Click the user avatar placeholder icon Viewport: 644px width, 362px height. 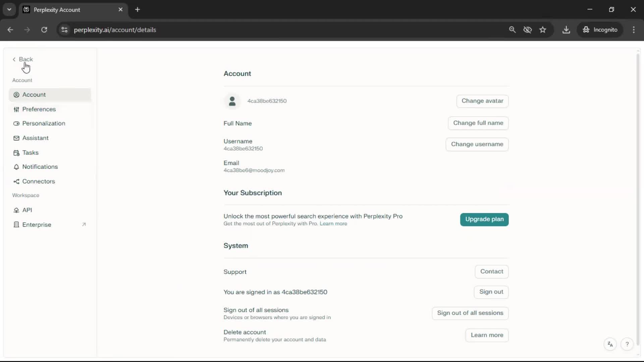tap(232, 101)
